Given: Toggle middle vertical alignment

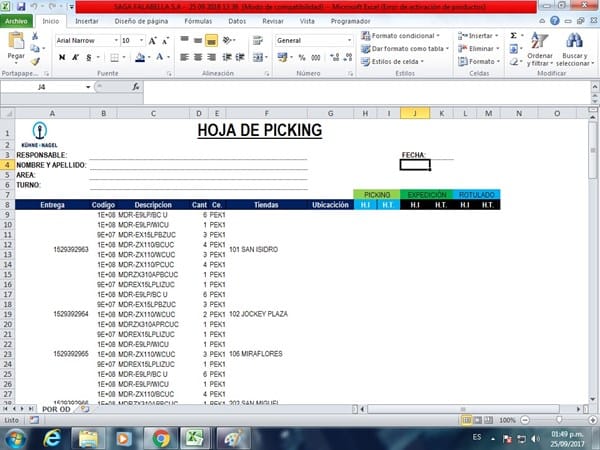Looking at the screenshot, I should 198,40.
